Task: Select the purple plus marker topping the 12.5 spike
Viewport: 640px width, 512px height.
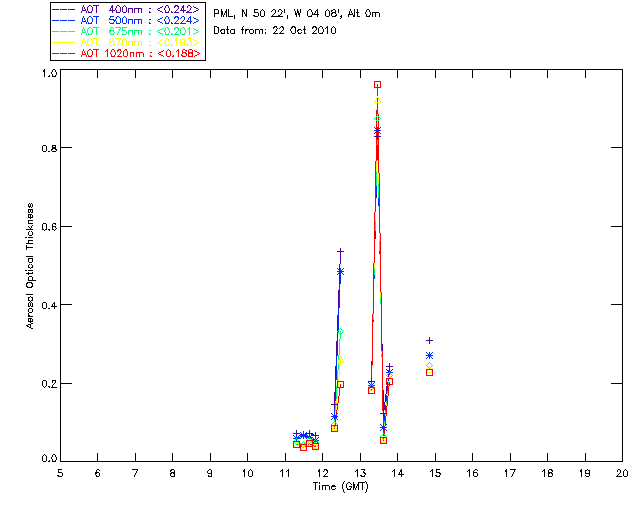Action: coord(340,252)
